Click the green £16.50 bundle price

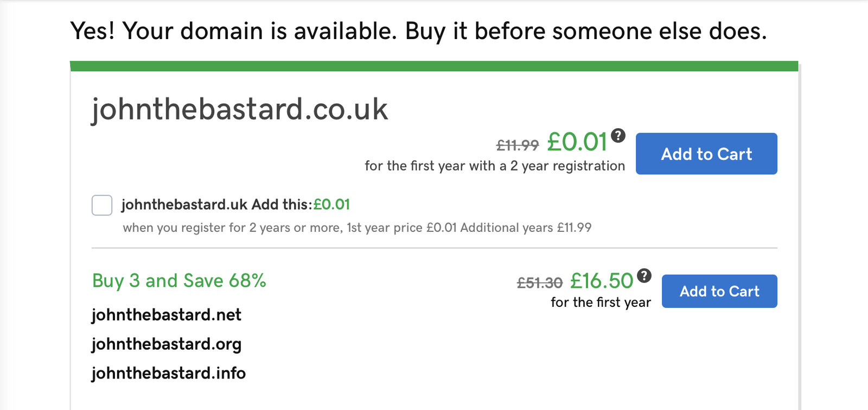pyautogui.click(x=602, y=281)
